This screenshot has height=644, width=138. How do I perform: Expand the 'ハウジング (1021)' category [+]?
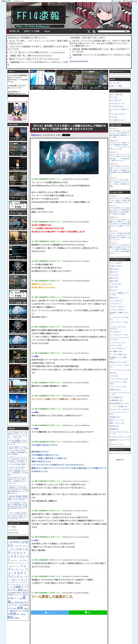pos(124,348)
